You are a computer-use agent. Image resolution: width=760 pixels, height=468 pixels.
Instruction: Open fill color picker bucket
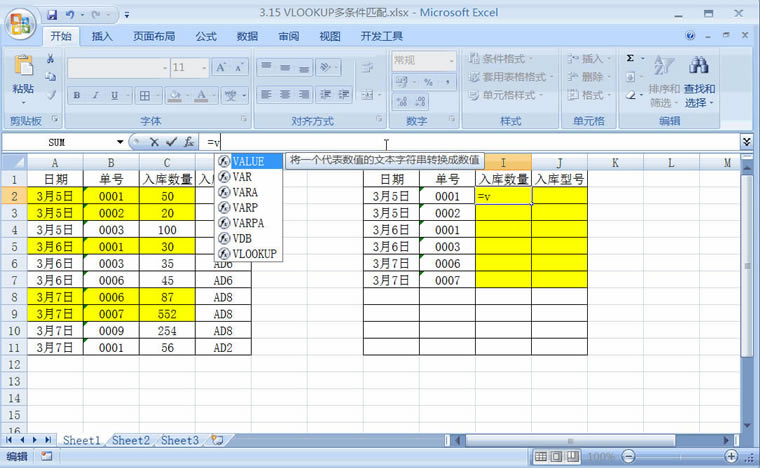tap(174, 95)
